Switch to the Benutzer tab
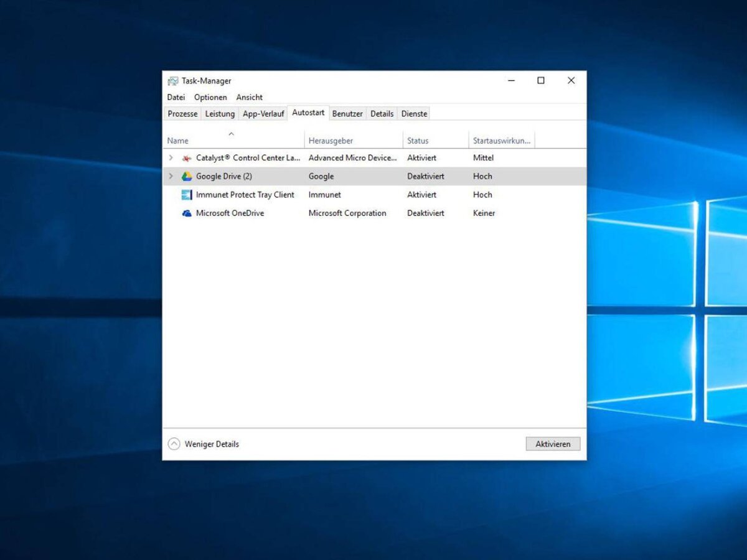 (x=347, y=114)
